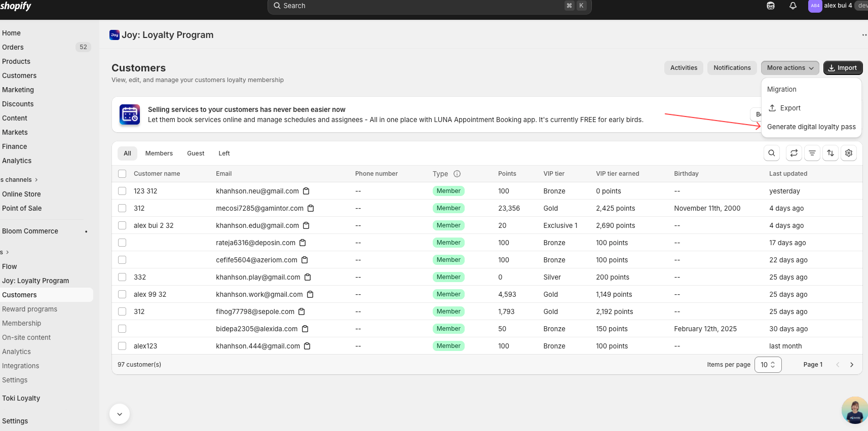Collapse the More actions dropdown
Image resolution: width=868 pixels, height=431 pixels.
tap(789, 68)
